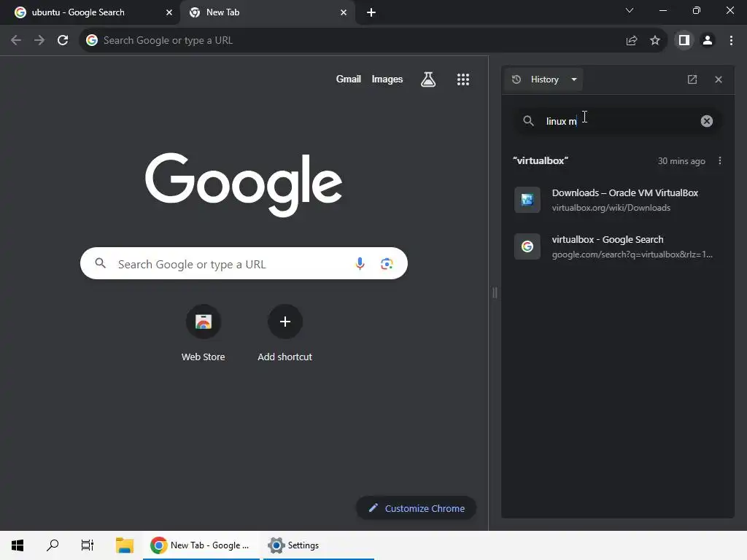This screenshot has width=747, height=560.
Task: Open Gmail link on the new tab page
Action: 348,79
